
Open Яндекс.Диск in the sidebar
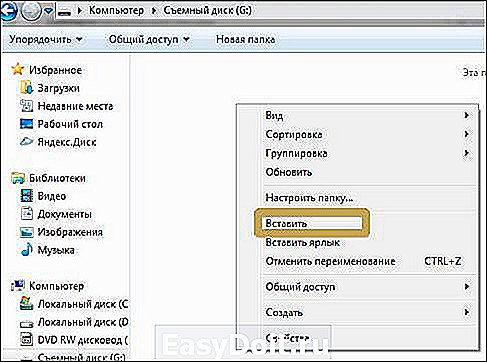click(x=67, y=142)
